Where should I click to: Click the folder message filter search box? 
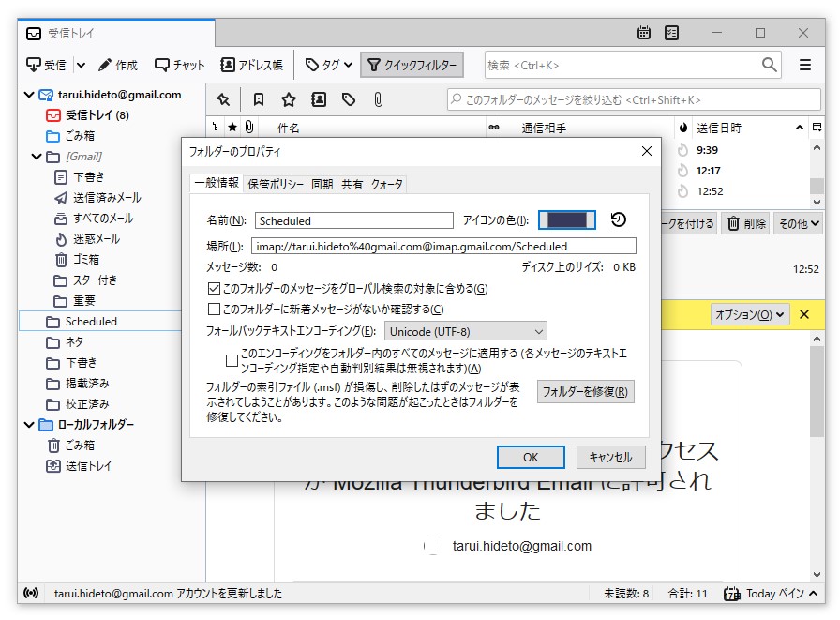634,99
